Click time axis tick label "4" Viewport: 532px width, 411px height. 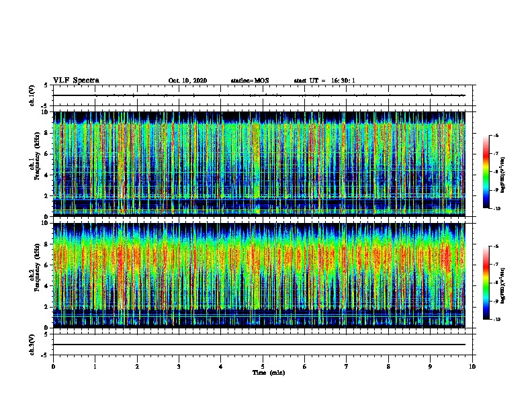[221, 366]
